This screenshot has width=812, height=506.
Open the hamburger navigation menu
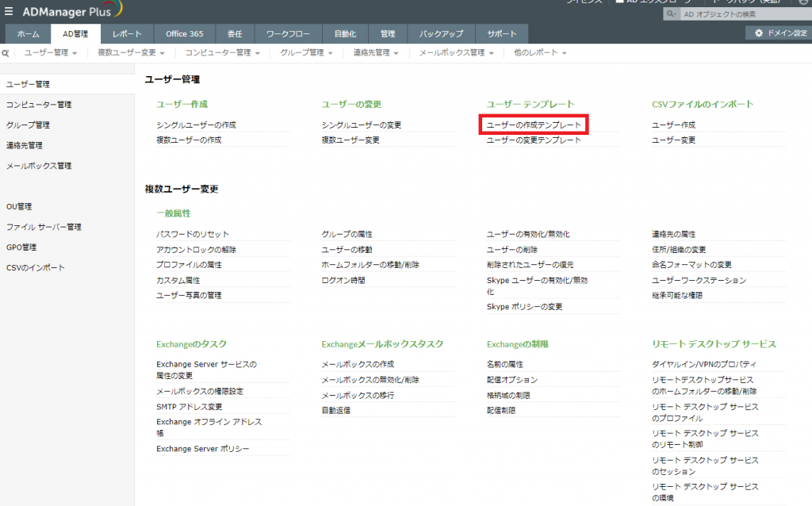pyautogui.click(x=10, y=10)
